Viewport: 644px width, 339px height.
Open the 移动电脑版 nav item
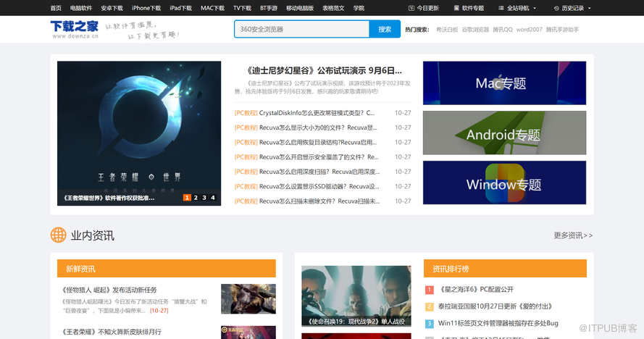coord(300,8)
